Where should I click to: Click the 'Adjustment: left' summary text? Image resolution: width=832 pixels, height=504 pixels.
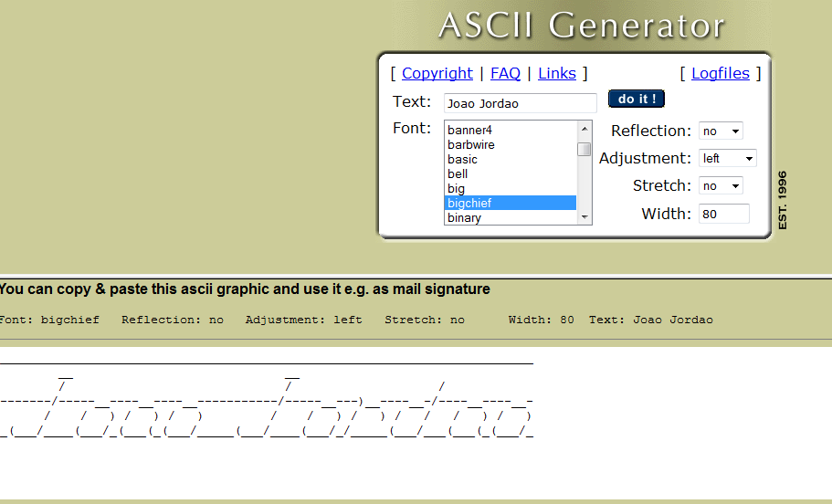point(303,320)
